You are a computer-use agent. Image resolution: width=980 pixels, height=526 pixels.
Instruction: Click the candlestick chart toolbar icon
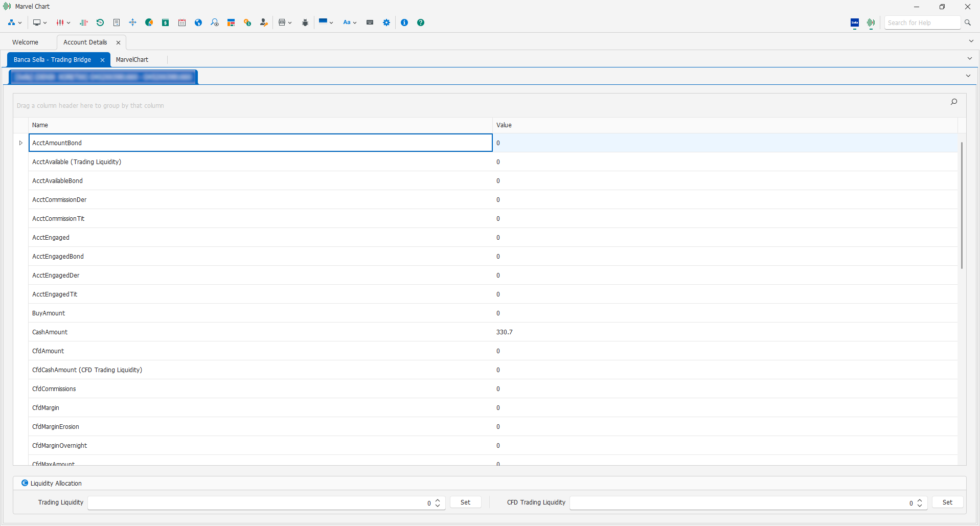click(60, 22)
